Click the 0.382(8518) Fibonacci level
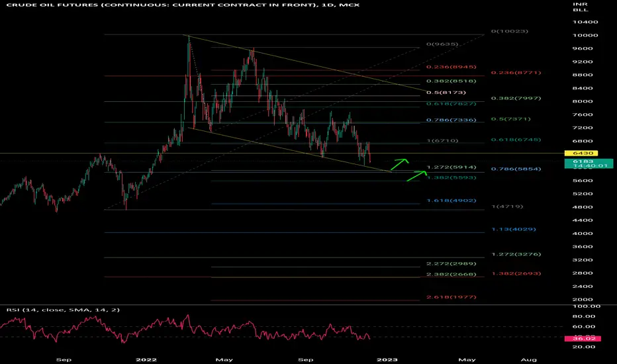 point(451,81)
